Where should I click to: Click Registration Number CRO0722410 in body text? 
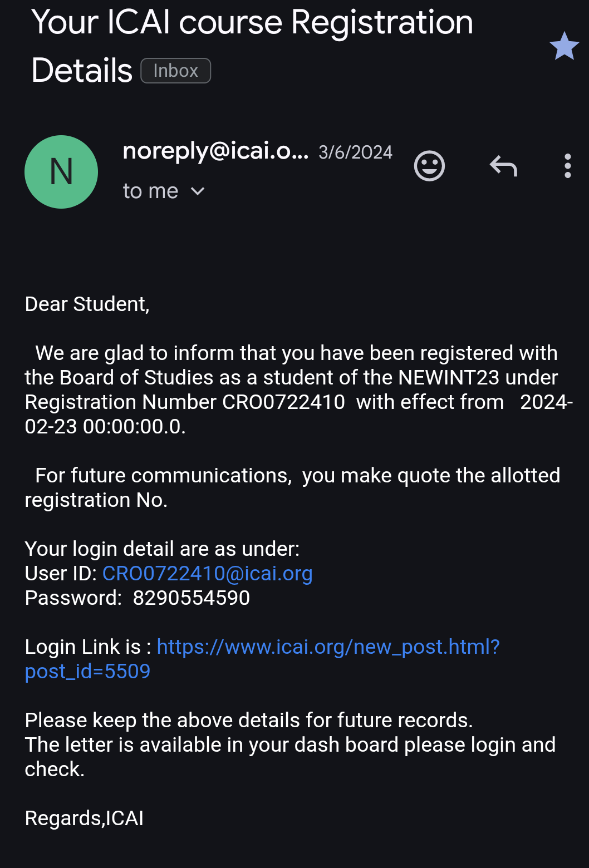click(283, 402)
